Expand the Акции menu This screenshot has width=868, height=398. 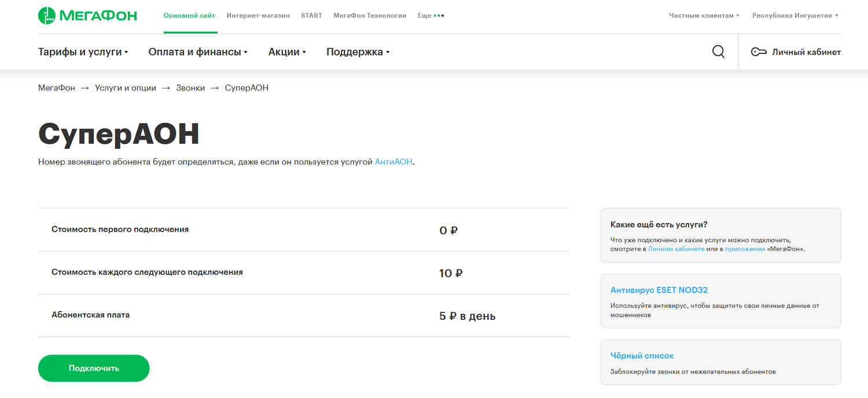[x=287, y=52]
